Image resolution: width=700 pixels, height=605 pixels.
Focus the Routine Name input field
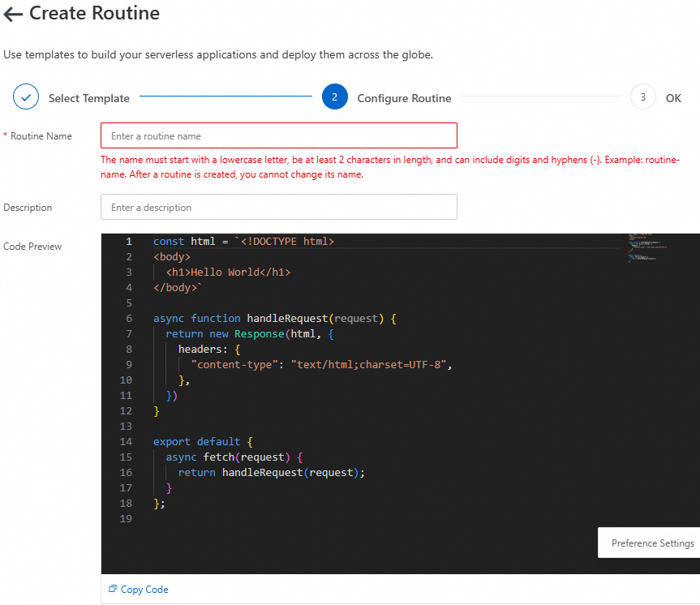click(278, 136)
